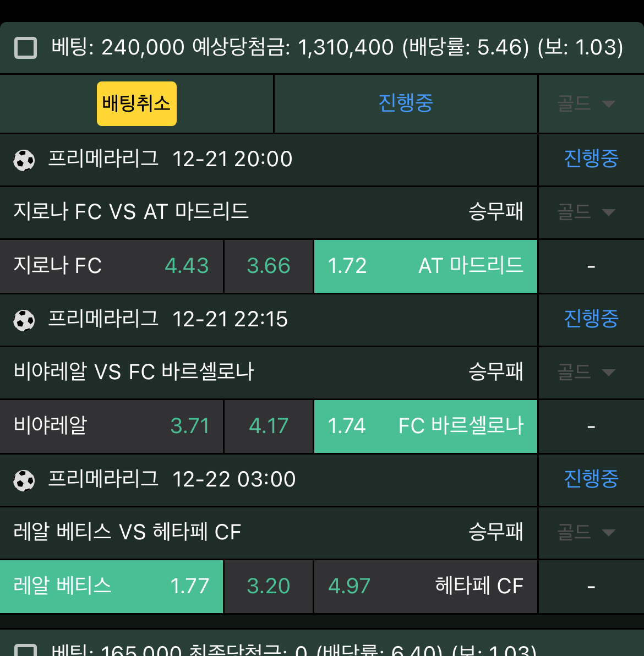Select FC 바르셀로나 at odds 1.74

point(425,427)
